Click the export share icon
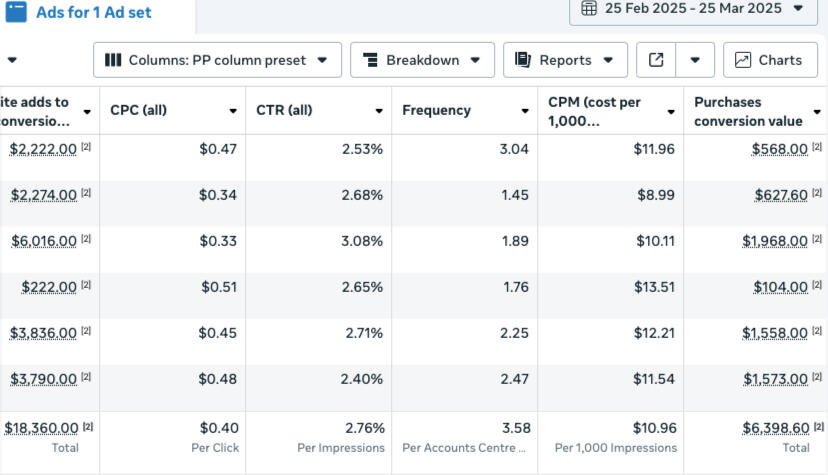Screen dimensions: 828x475 pyautogui.click(x=656, y=60)
